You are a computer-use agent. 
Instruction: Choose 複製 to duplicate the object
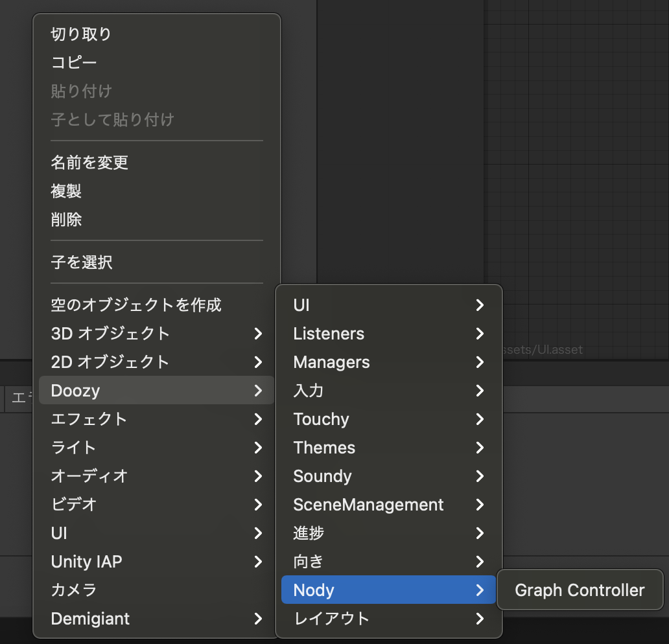tap(157, 191)
